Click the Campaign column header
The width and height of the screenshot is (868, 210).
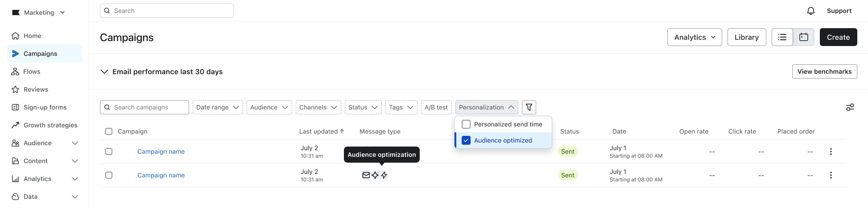click(132, 131)
